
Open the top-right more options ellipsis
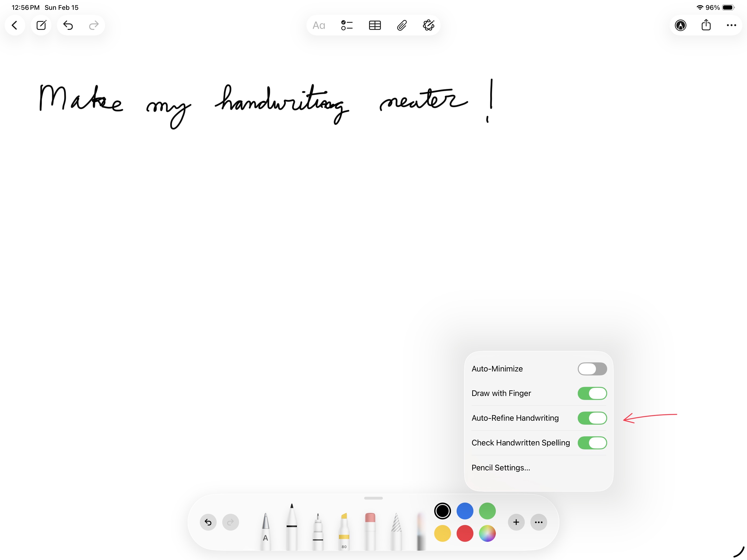click(731, 25)
